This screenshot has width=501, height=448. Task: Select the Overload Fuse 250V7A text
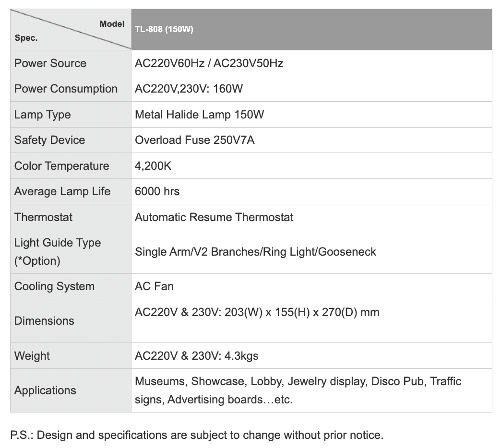pos(194,140)
